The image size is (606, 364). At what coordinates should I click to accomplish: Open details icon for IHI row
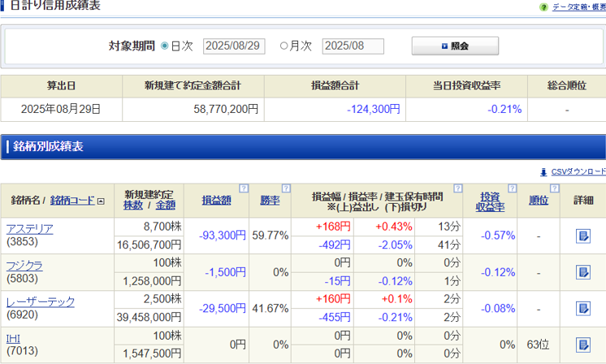[x=582, y=344]
